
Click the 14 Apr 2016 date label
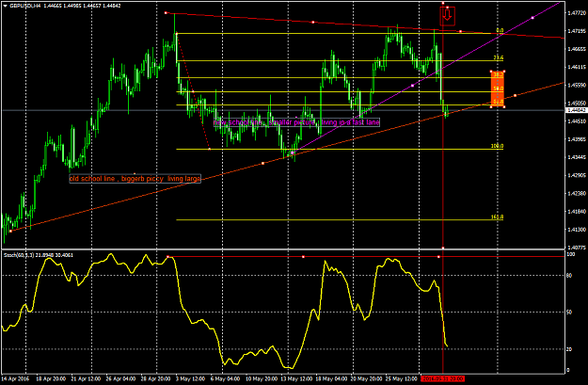pos(15,378)
